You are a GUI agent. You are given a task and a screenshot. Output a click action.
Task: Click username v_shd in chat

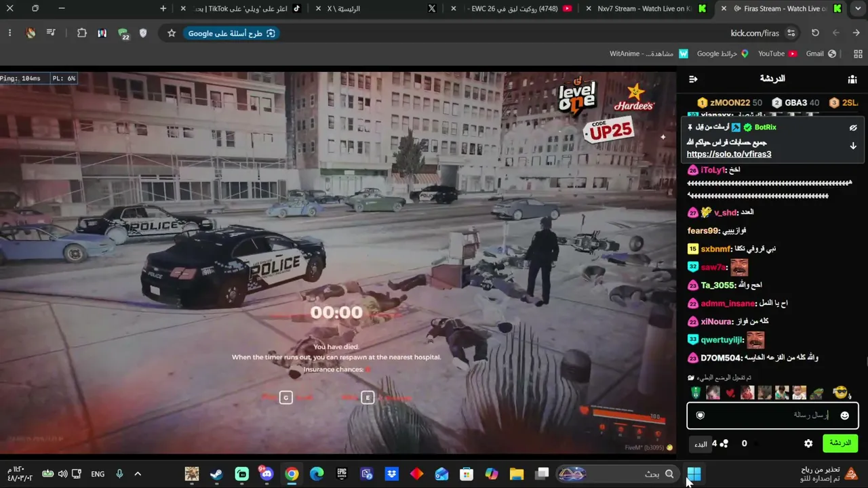pos(726,213)
